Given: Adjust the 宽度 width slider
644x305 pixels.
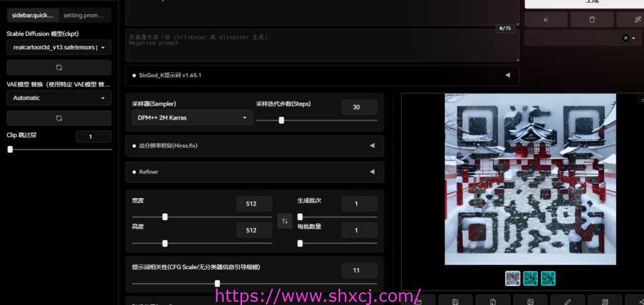Looking at the screenshot, I should click(x=202, y=217).
